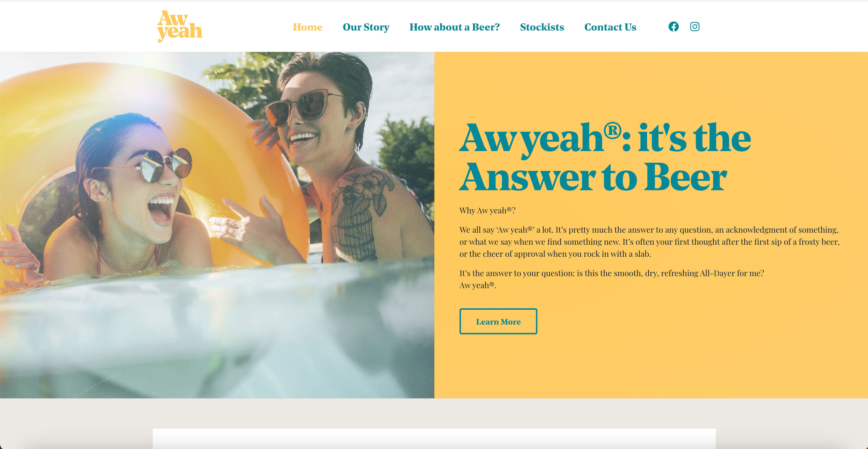Open the Facebook page icon
The width and height of the screenshot is (868, 449).
(673, 27)
